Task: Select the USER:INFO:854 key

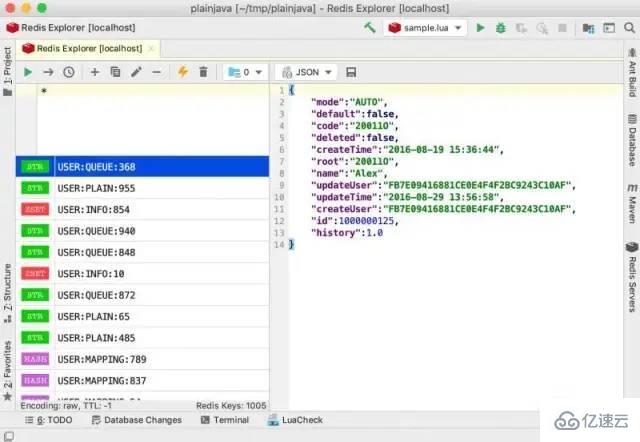Action: point(96,209)
